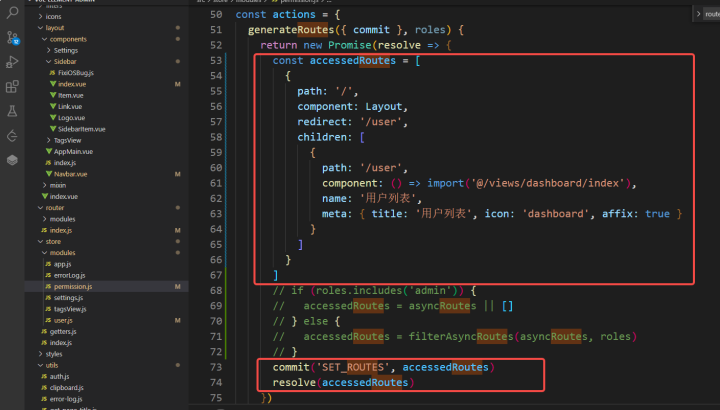This screenshot has width=720, height=410.
Task: Click 'accessedRoutes' declaration on line 53
Action: pyautogui.click(x=353, y=61)
